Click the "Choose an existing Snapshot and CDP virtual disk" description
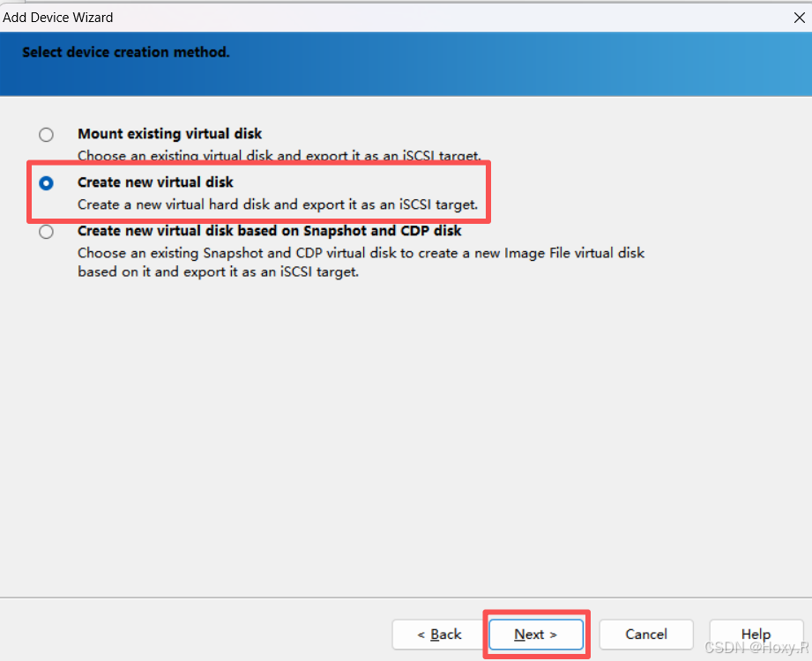 point(361,263)
